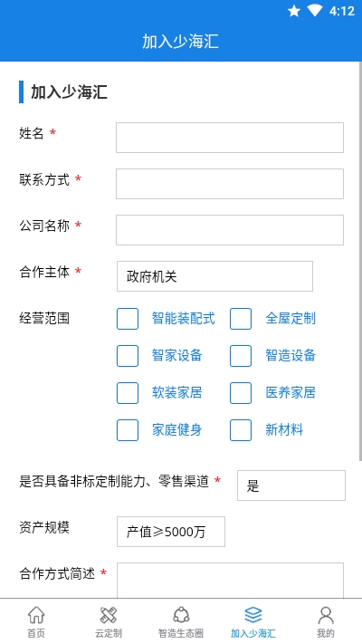Open the 我的 profile icon
362x644 pixels.
(326, 615)
